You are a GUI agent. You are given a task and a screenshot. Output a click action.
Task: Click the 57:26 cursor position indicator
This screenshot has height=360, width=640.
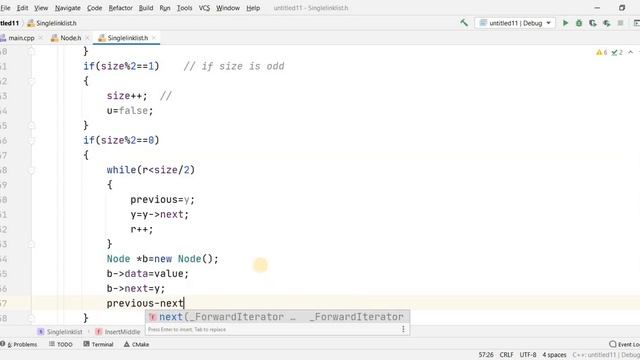pyautogui.click(x=486, y=355)
